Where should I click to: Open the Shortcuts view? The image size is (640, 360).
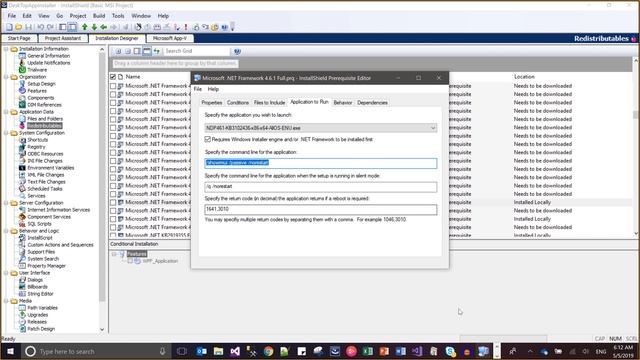coord(38,140)
